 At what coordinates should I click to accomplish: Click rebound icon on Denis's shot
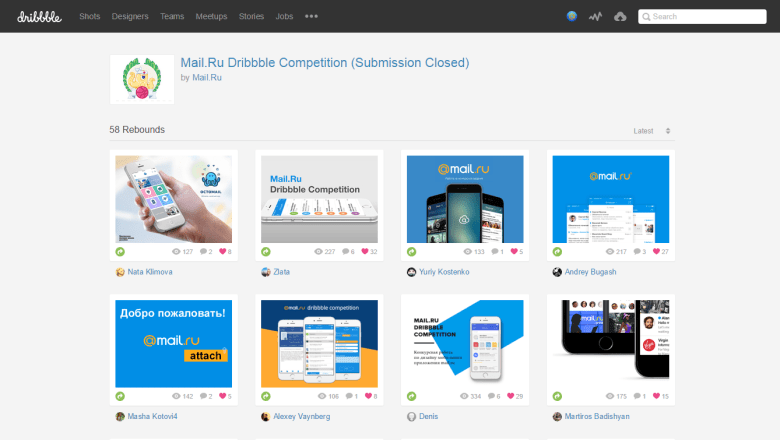412,396
